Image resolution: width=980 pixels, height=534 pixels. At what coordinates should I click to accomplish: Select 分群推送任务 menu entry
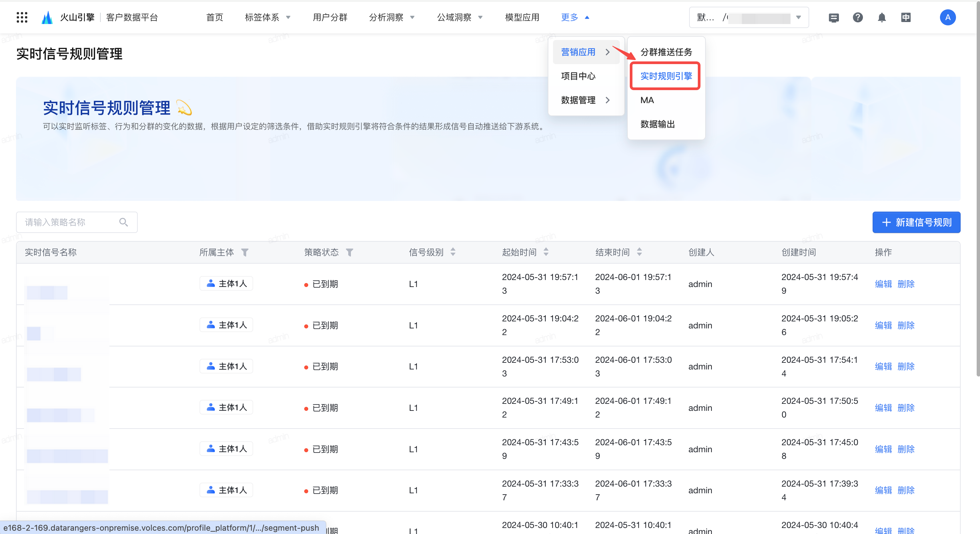click(x=666, y=52)
